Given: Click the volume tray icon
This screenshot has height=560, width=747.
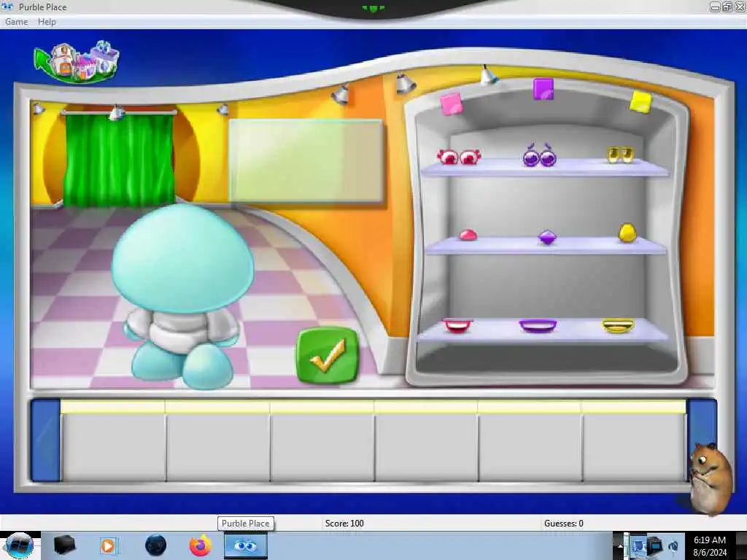Looking at the screenshot, I should click(x=673, y=545).
